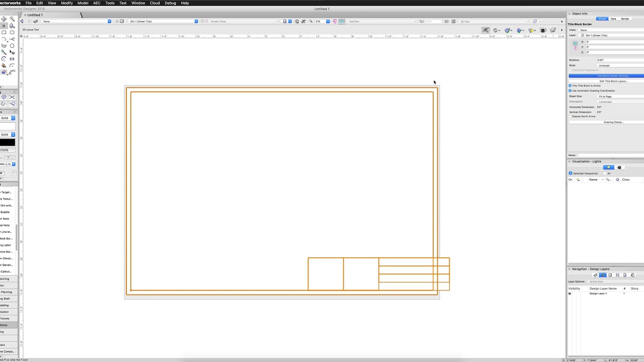Open the Cloud menu
644x362 pixels.
coord(155,3)
